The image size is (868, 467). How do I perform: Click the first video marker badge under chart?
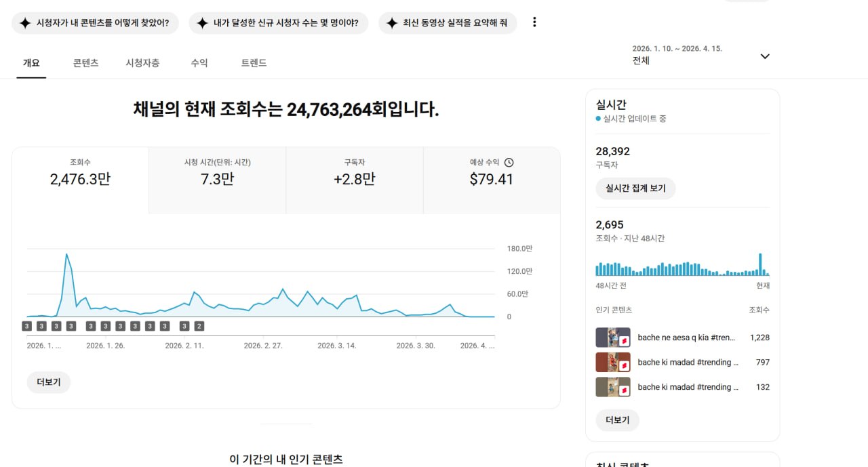click(x=26, y=326)
